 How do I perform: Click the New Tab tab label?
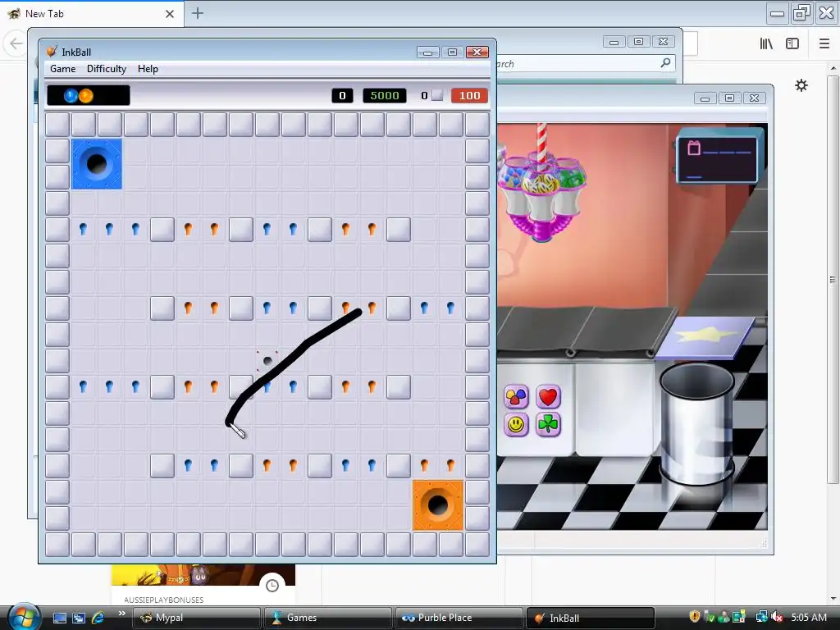click(44, 14)
